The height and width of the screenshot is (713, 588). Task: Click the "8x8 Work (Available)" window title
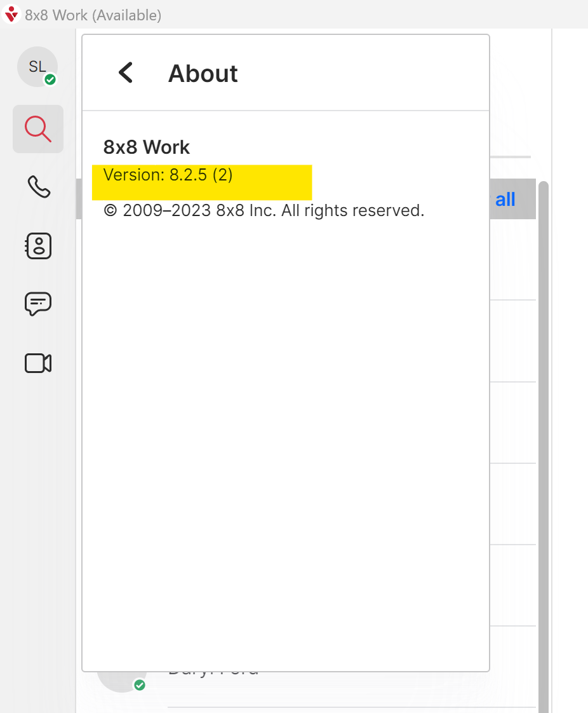93,15
